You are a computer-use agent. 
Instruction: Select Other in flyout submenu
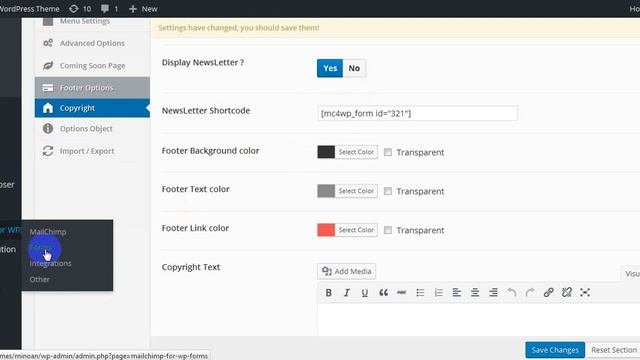(40, 279)
